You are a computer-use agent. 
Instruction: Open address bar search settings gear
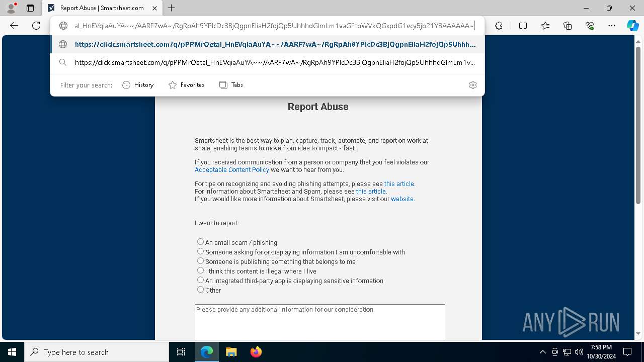(472, 85)
